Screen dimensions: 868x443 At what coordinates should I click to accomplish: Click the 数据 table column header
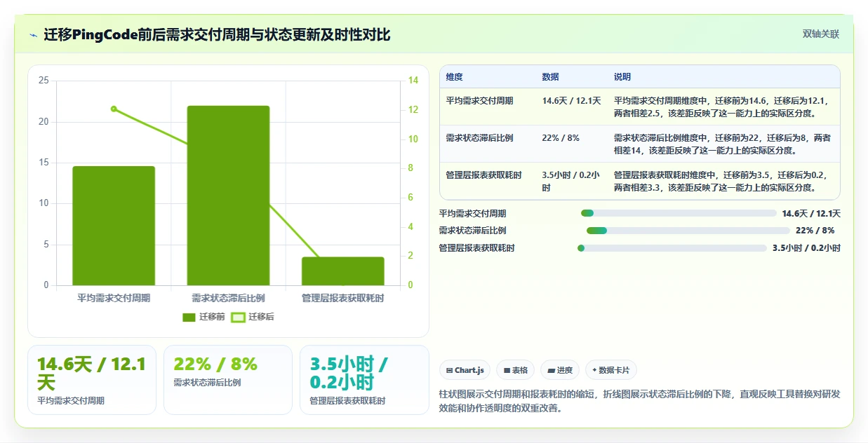coord(551,77)
